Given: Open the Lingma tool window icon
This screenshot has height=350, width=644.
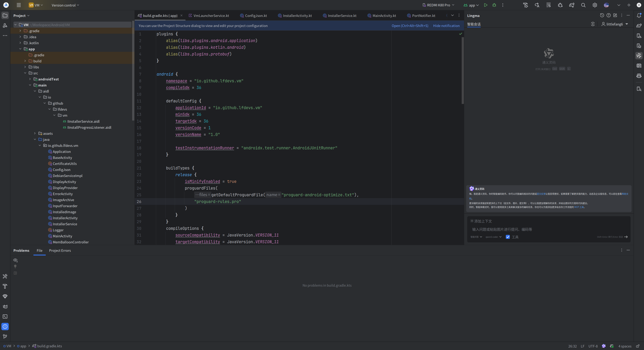Looking at the screenshot, I should pyautogui.click(x=639, y=55).
